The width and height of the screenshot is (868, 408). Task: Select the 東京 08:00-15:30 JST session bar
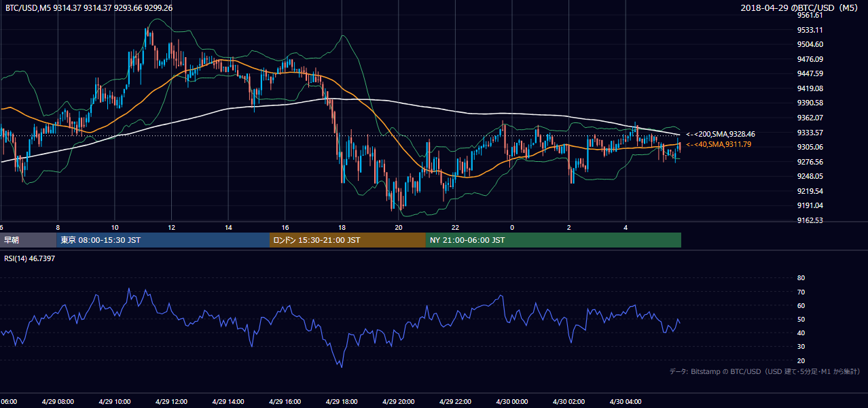click(163, 240)
